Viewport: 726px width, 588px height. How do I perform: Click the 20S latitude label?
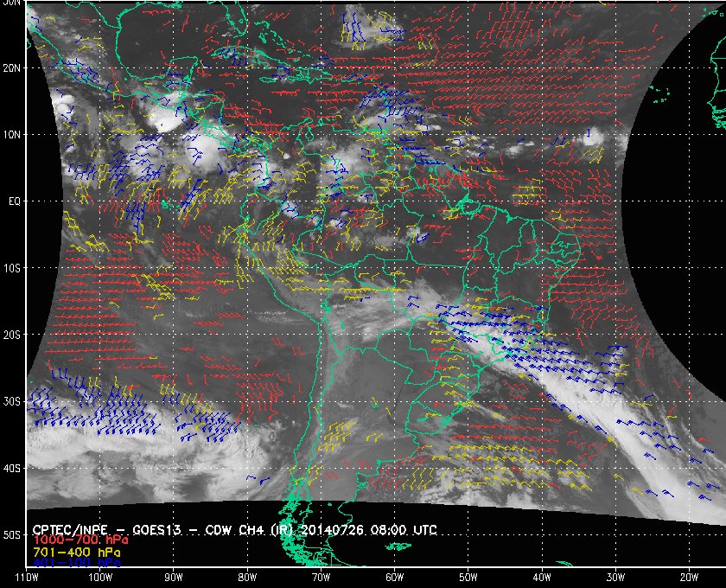(12, 335)
